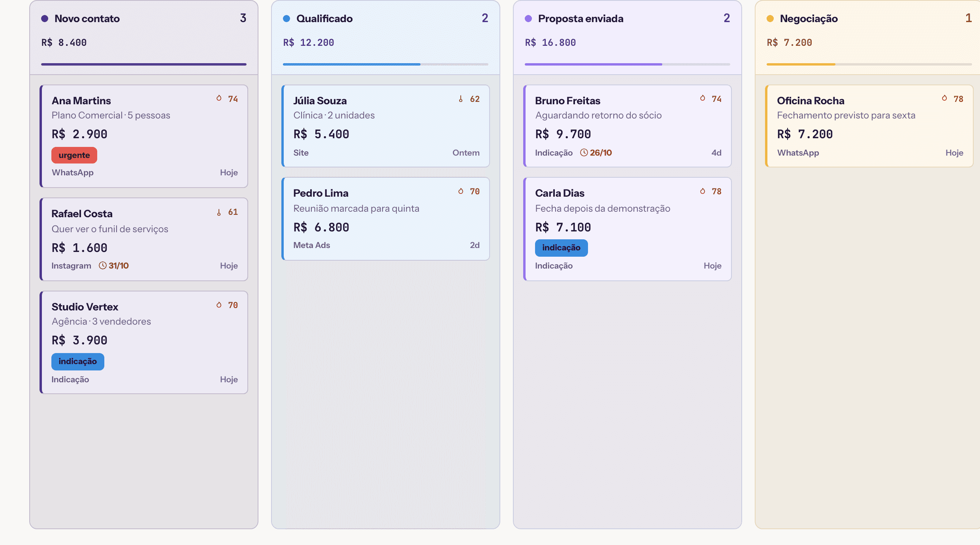Click the R$ 16.800 column total

point(550,43)
